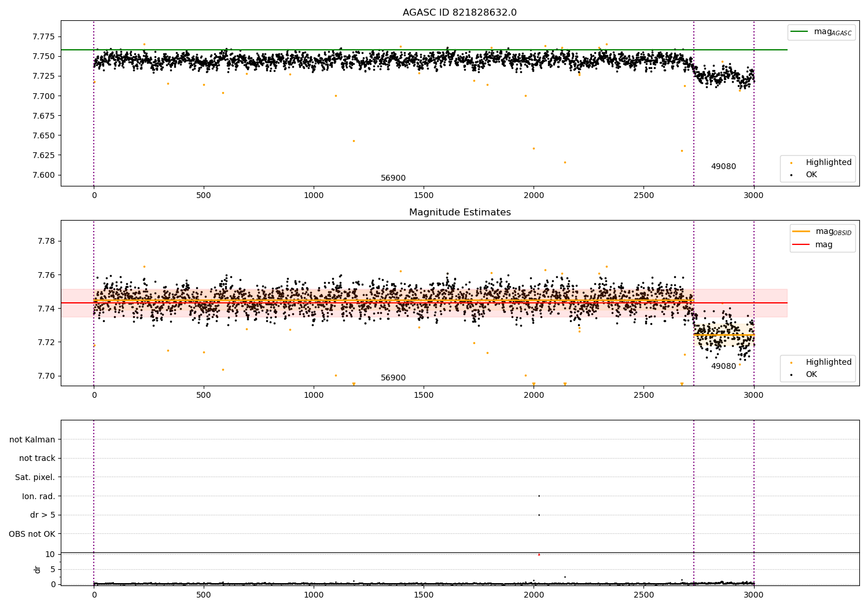Click the 7.675 y-axis tick label
Screen dimensions: 868x608
[x=44, y=116]
